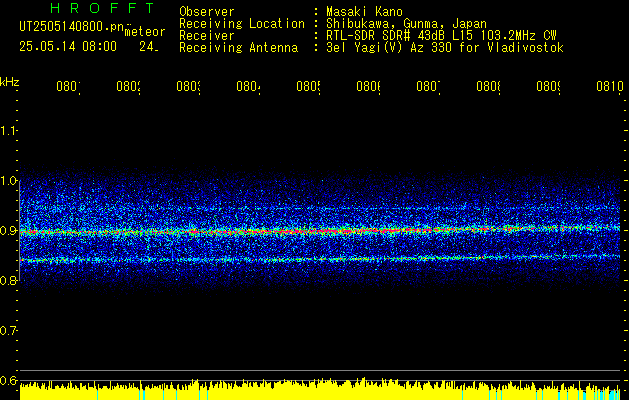629x400 pixels.
Task: Click the kHz axis unit label
Action: click(x=10, y=82)
